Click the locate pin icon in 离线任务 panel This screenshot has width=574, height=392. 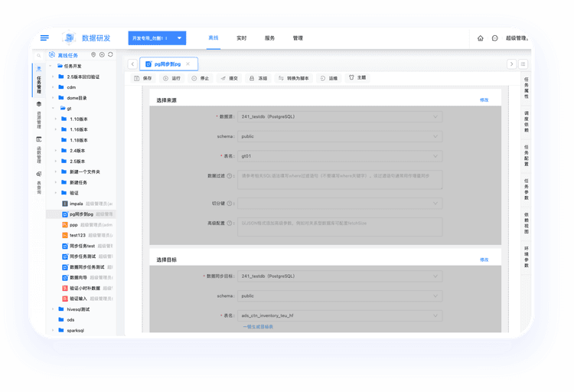93,55
